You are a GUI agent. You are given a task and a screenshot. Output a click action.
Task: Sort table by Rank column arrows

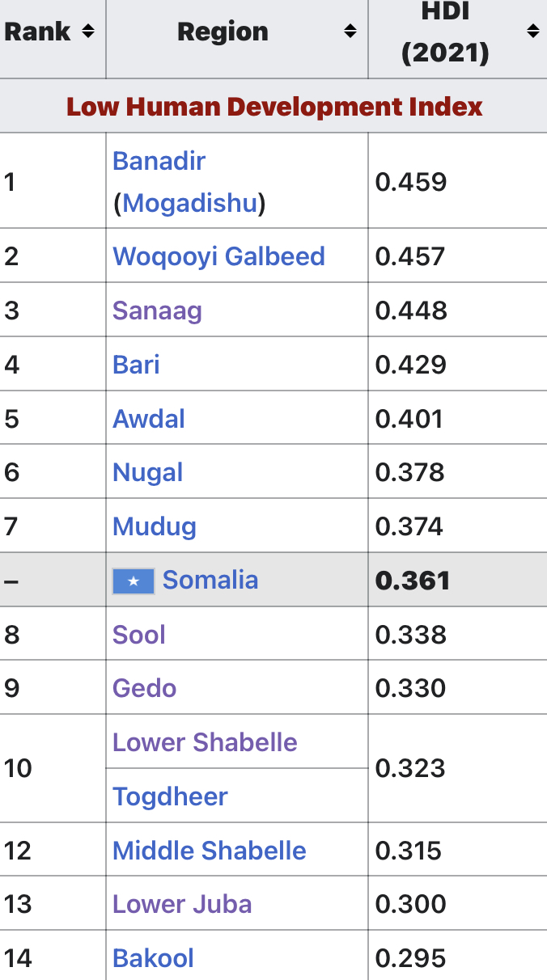click(x=88, y=32)
